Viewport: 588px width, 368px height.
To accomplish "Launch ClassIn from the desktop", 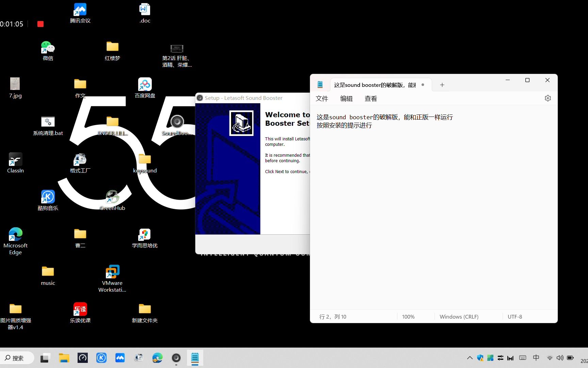I will click(x=15, y=163).
